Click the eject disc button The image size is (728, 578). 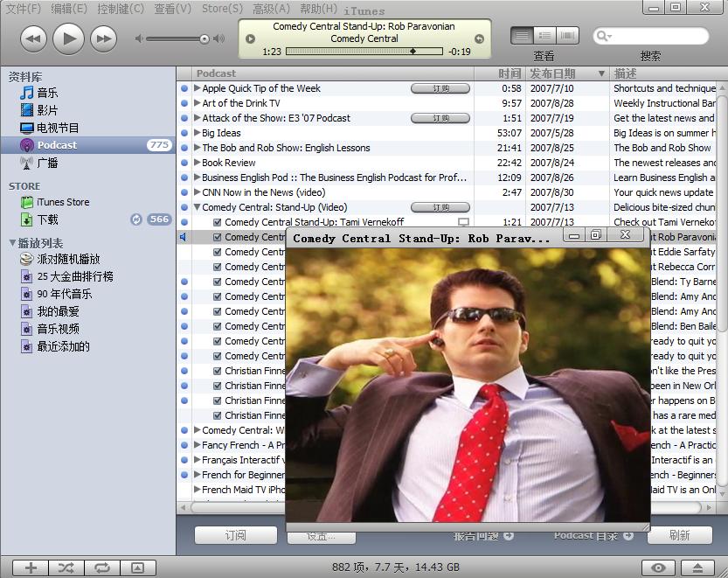[x=697, y=568]
